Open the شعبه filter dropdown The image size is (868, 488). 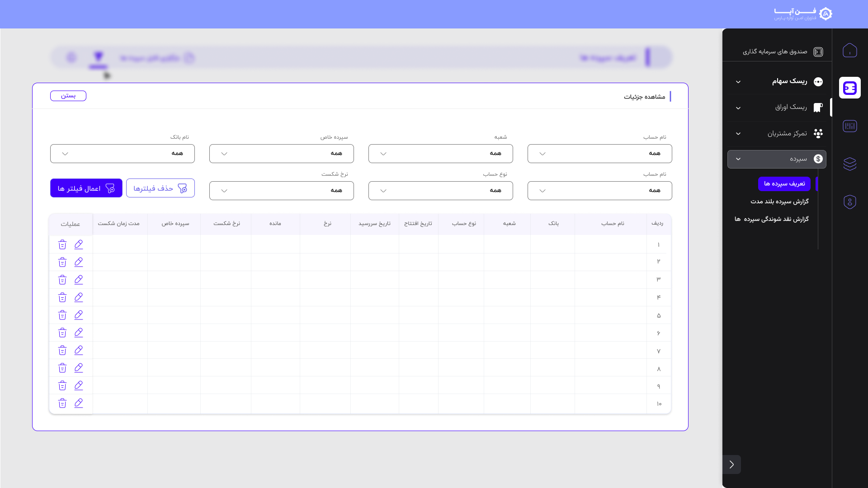pos(440,154)
